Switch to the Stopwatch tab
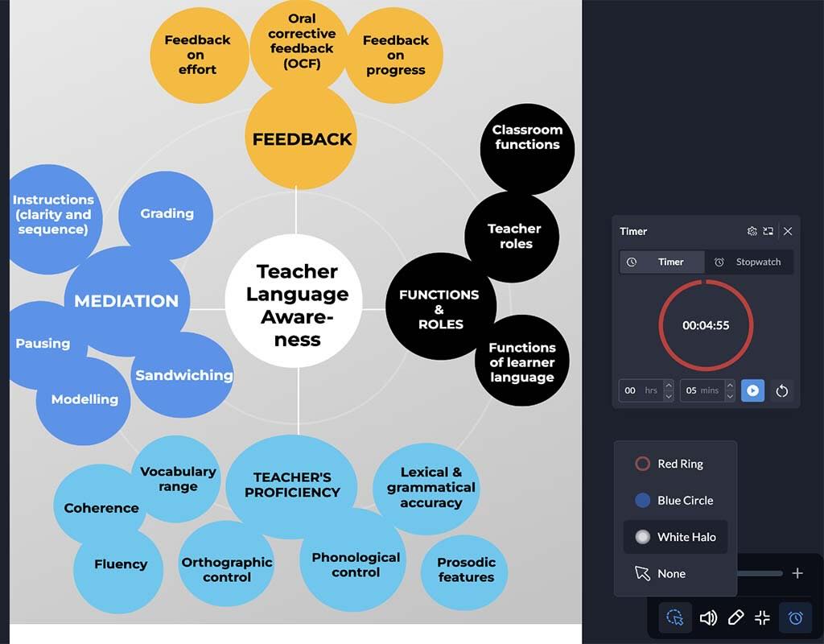The height and width of the screenshot is (644, 824). click(x=748, y=262)
